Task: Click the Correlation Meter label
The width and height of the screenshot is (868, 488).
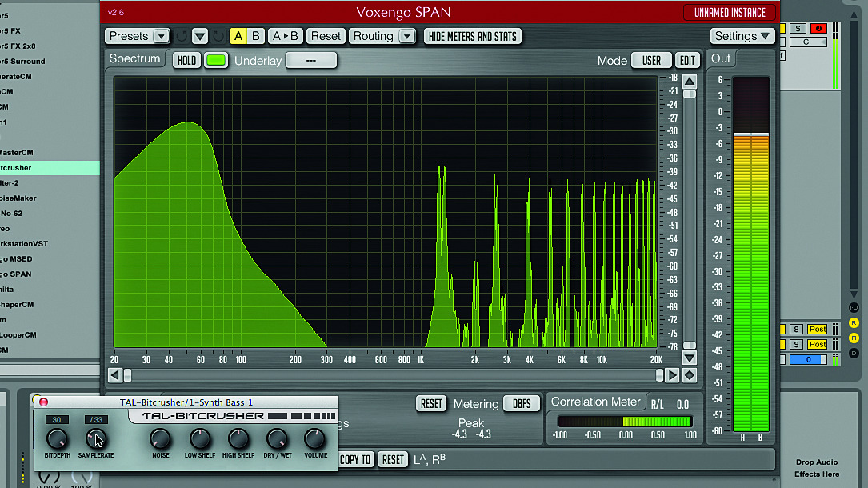Action: [x=596, y=402]
